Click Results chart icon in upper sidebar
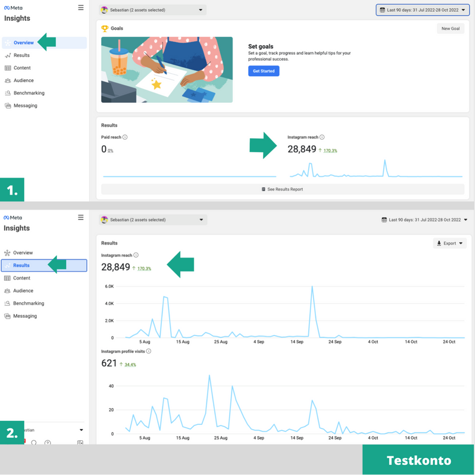476x476 pixels. tap(8, 55)
